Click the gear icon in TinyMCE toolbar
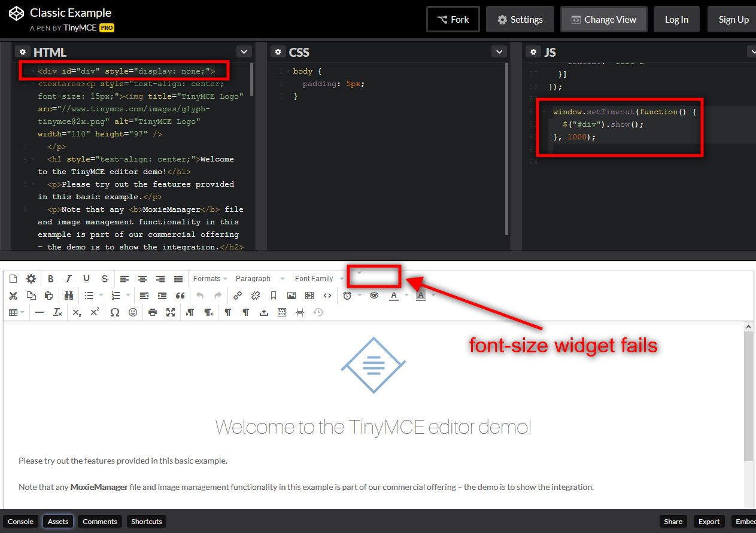Screen dimensions: 756x533 [x=31, y=279]
